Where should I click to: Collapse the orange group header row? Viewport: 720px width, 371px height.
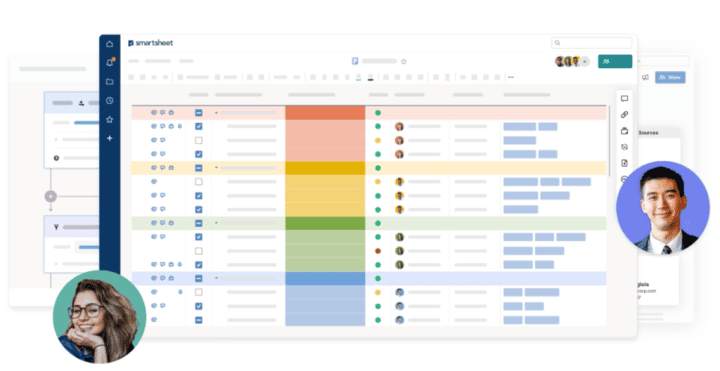(x=216, y=112)
